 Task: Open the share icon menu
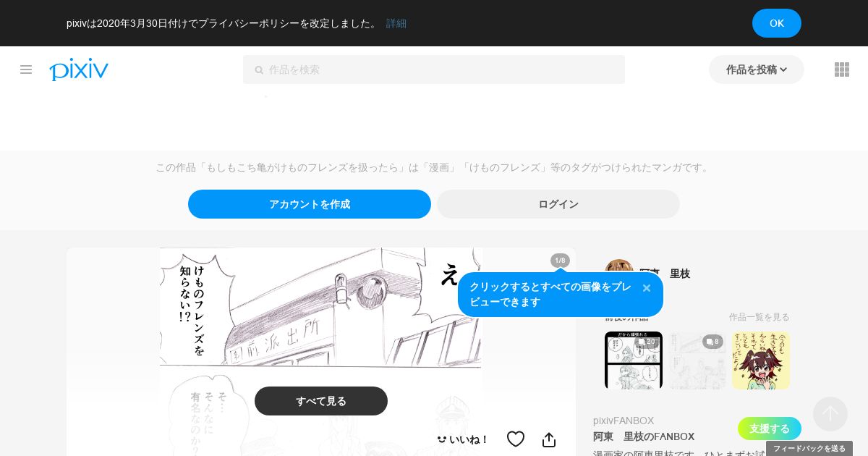click(x=549, y=439)
